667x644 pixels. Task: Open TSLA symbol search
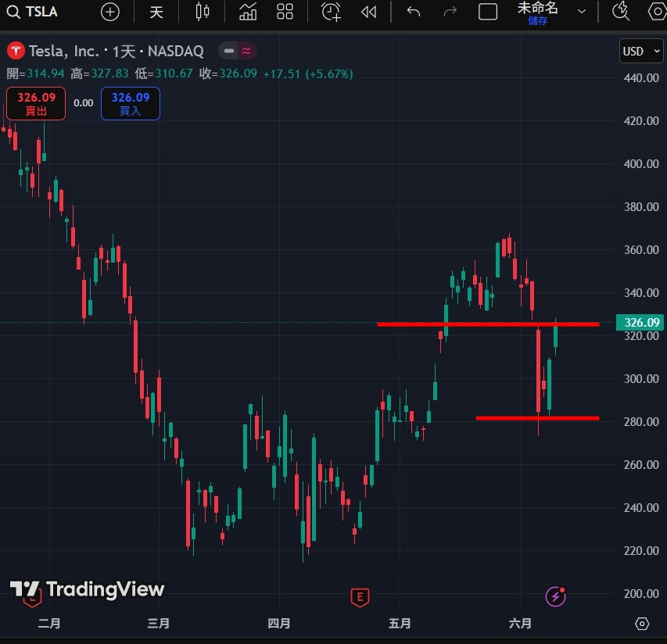pos(32,12)
